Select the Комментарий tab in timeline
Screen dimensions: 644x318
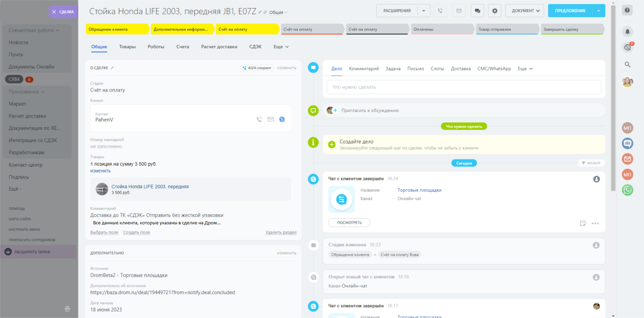click(363, 69)
